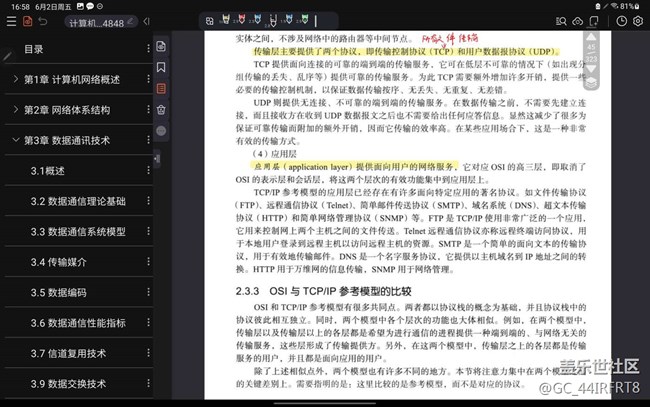Screen dimensions: 650x407
Task: Tap the status bar clock 16:58
Action: click(20, 7)
